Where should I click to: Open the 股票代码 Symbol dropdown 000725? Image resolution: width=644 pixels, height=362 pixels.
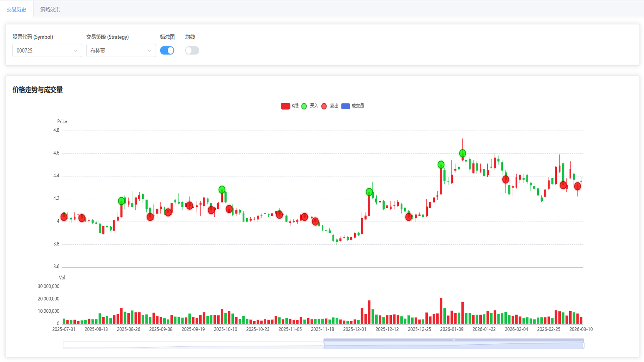click(x=47, y=51)
